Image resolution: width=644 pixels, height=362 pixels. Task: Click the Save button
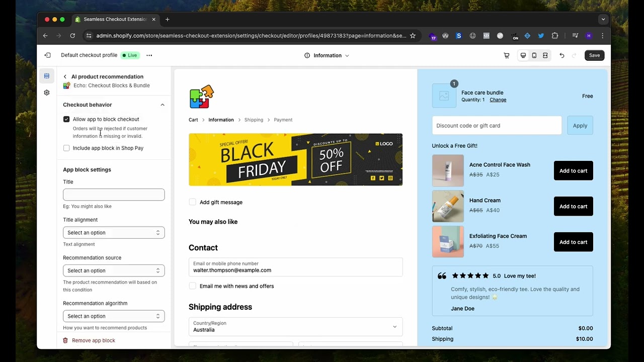594,55
